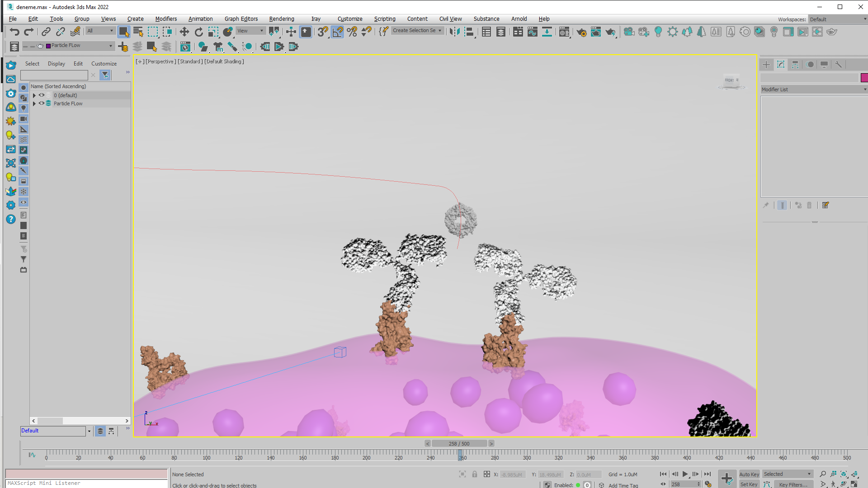Toggle visibility of the 0 (default) layer

[x=41, y=95]
